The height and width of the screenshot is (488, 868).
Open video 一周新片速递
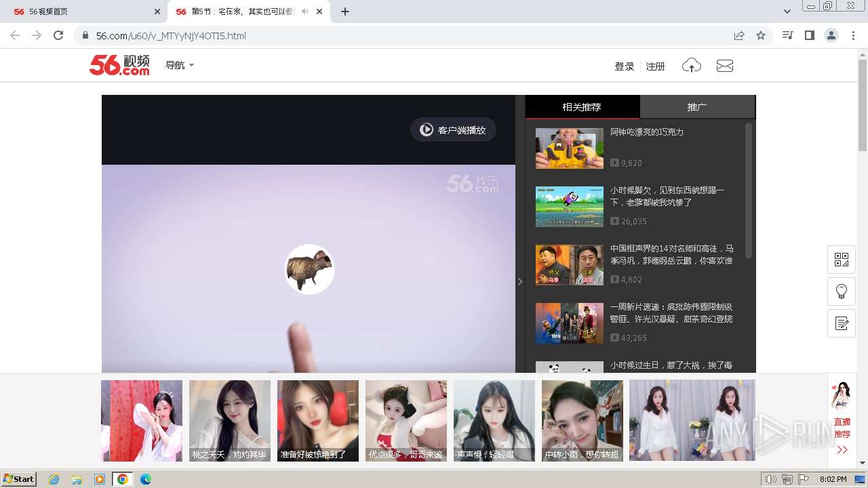click(671, 313)
